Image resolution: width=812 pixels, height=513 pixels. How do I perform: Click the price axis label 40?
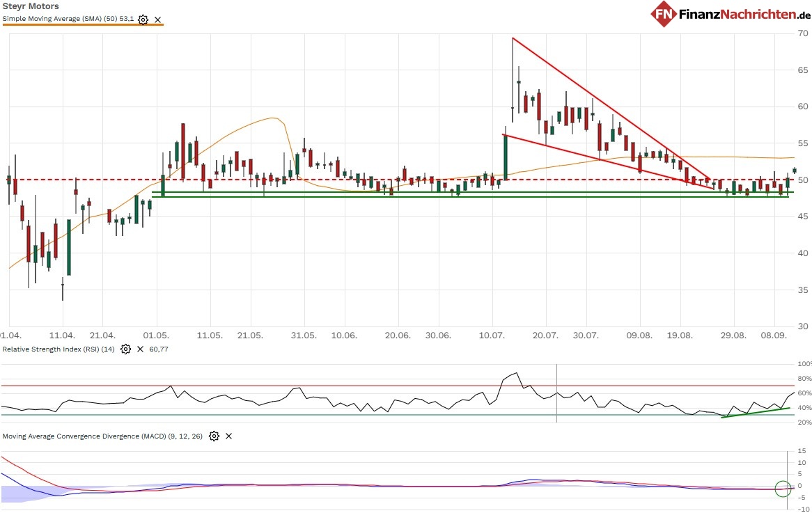803,253
